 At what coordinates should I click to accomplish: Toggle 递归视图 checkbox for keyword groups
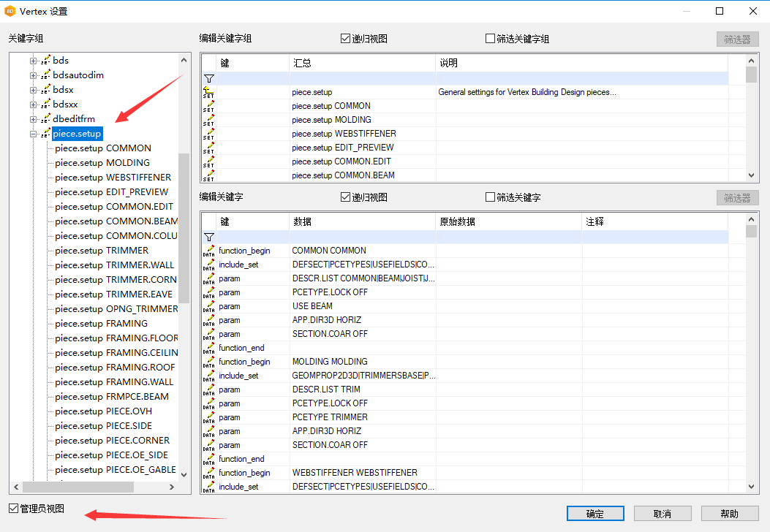(x=345, y=38)
